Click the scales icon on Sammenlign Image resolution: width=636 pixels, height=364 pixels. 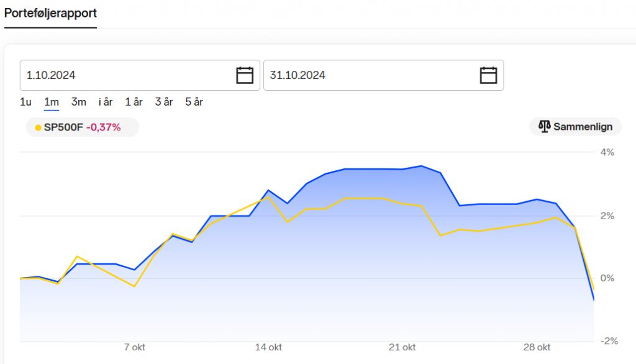click(x=544, y=127)
